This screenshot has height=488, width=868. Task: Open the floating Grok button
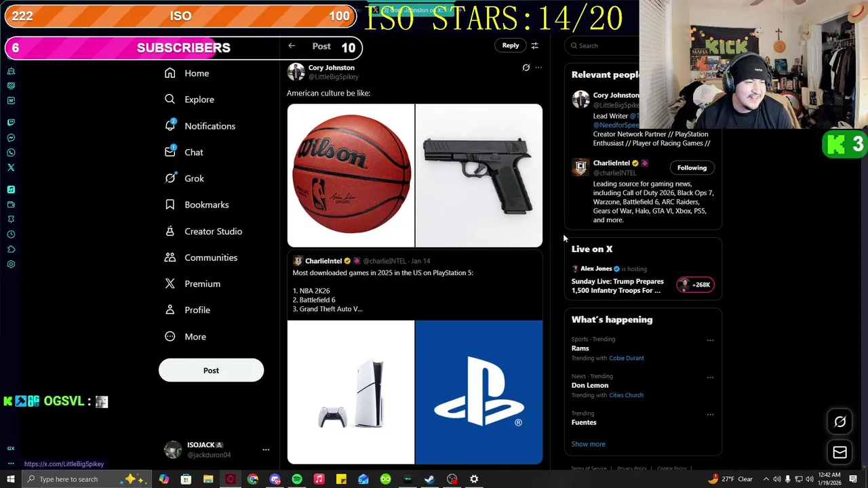(840, 422)
